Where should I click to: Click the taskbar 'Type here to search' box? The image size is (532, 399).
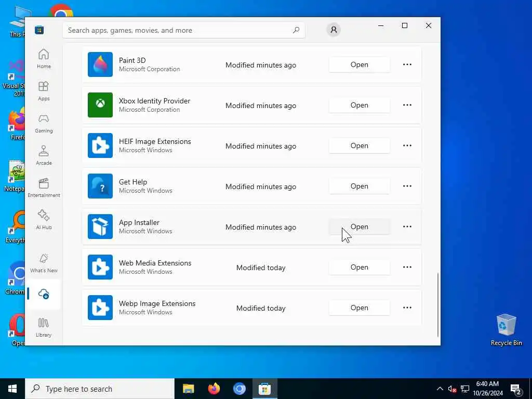100,389
